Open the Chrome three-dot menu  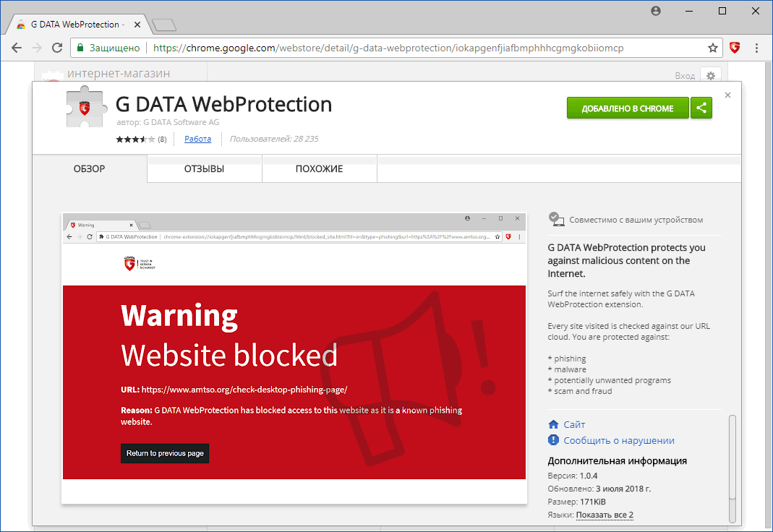pyautogui.click(x=756, y=48)
